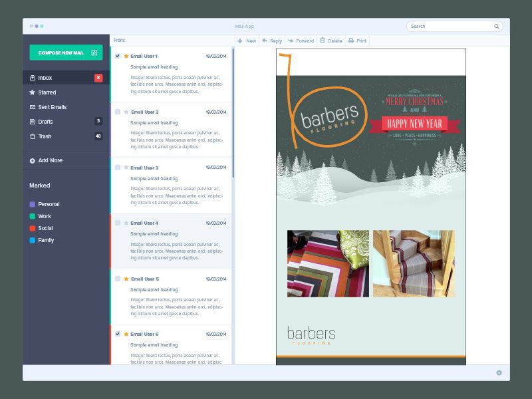Image resolution: width=532 pixels, height=399 pixels.
Task: Click the Drafts count badge 3
Action: coord(98,121)
